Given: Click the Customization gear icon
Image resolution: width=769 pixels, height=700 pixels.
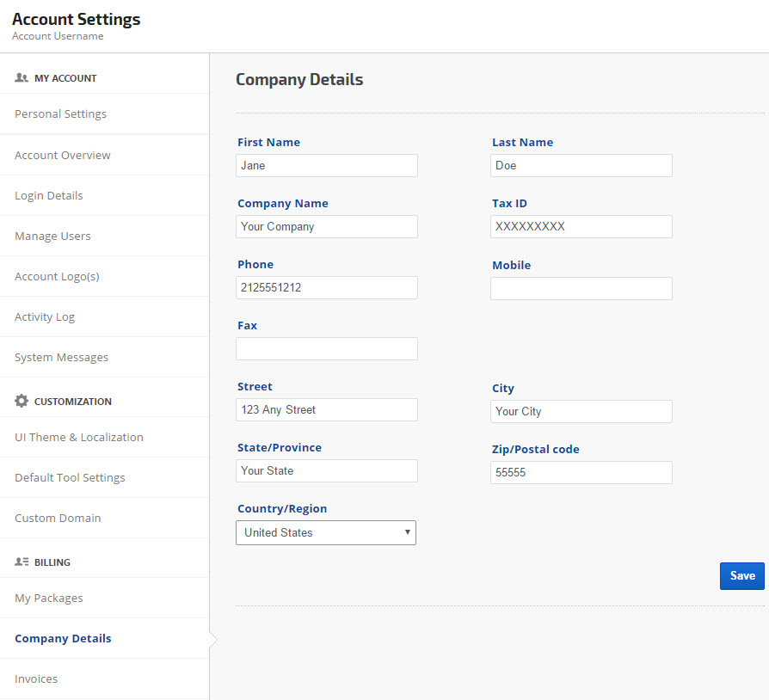Looking at the screenshot, I should point(22,401).
